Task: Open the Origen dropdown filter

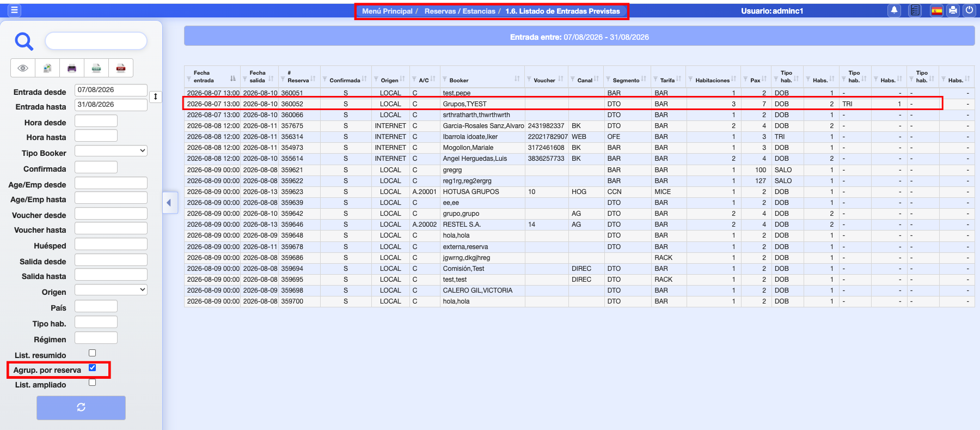Action: [x=111, y=290]
